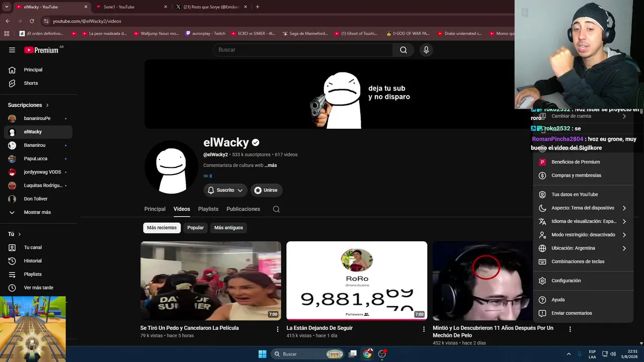This screenshot has height=362, width=644.
Task: Open the 'La Están Dejando De Seguir' thumbnail
Action: click(357, 281)
